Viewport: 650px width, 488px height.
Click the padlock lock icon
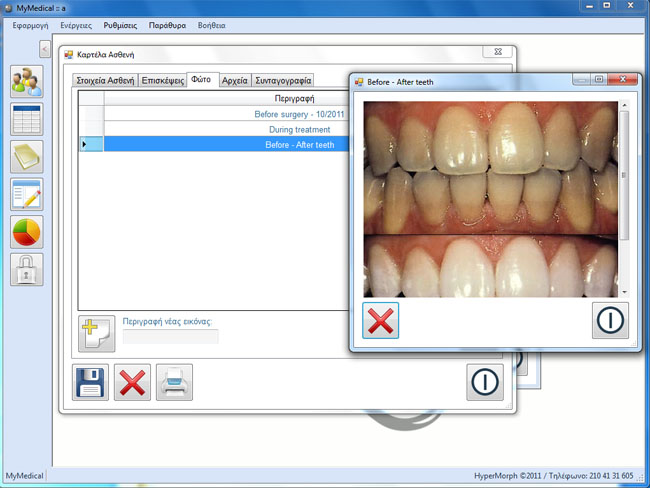coord(26,270)
